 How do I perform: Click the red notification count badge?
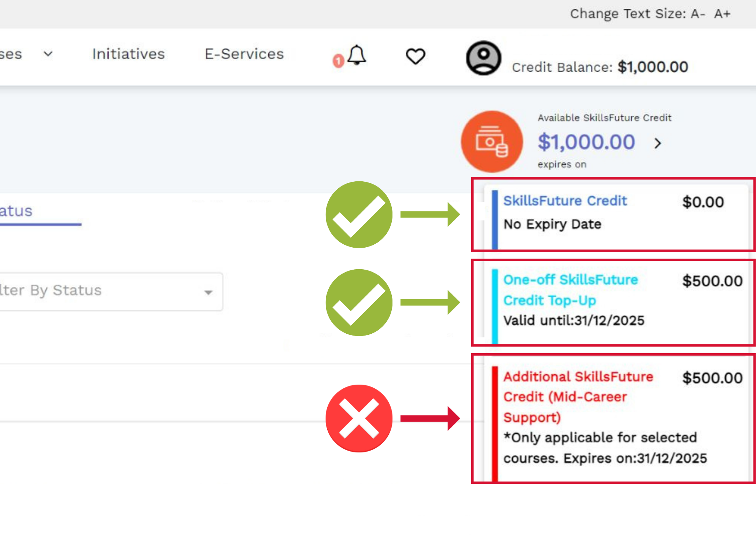click(x=338, y=61)
